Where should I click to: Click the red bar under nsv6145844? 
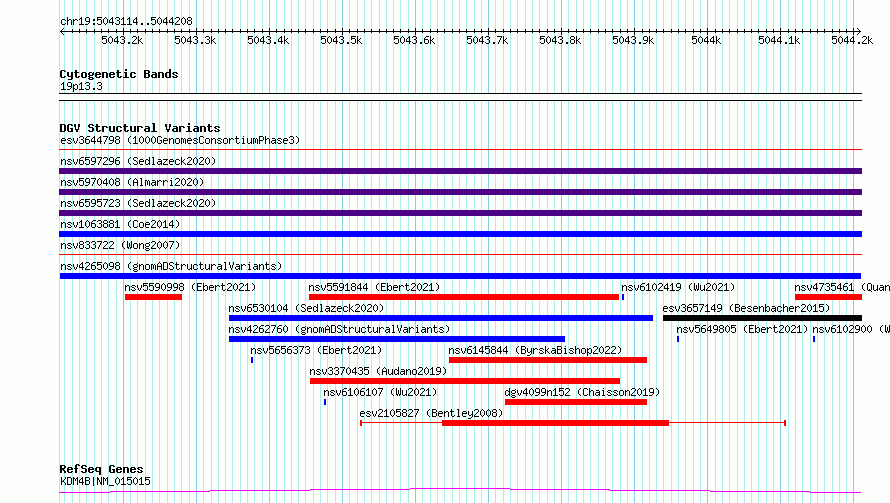(548, 360)
